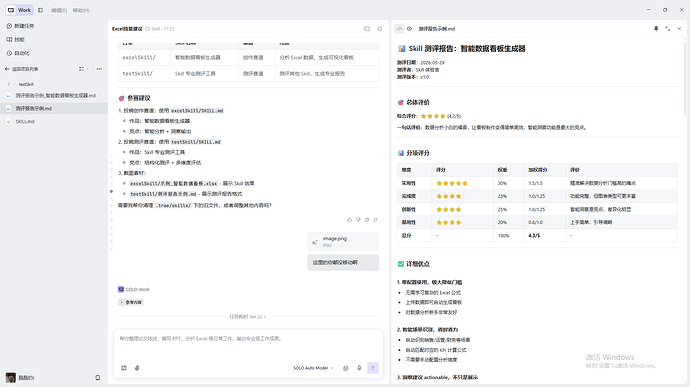Click the SOLO Work agent label

134,290
